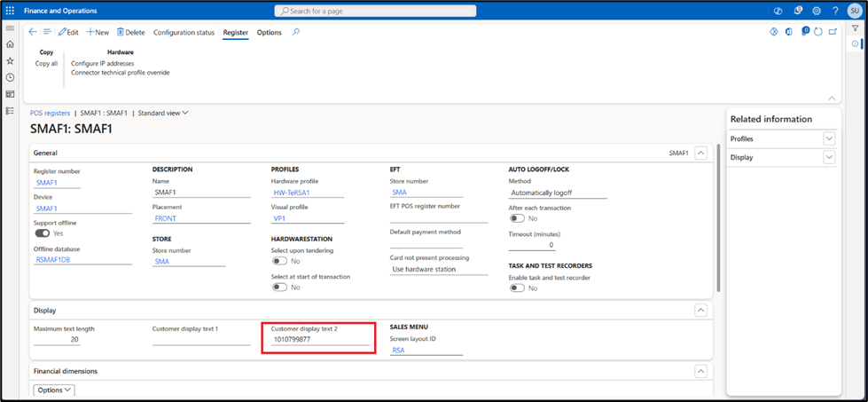Refresh the page icon

pyautogui.click(x=818, y=32)
